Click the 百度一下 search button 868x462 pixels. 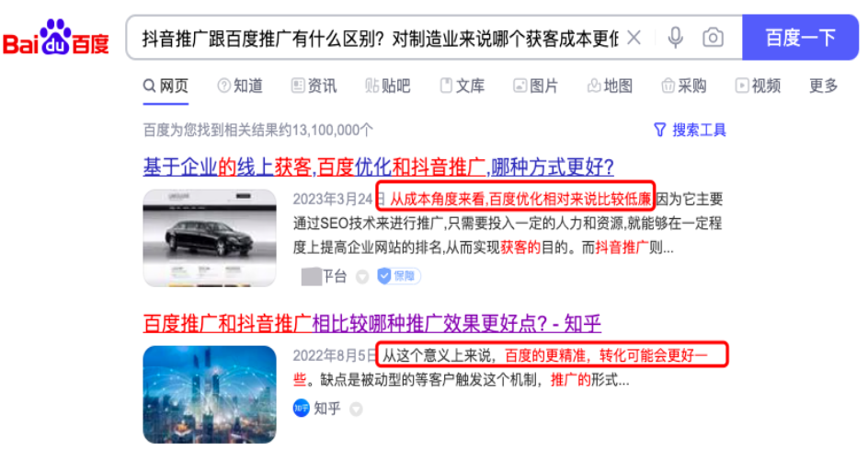800,38
